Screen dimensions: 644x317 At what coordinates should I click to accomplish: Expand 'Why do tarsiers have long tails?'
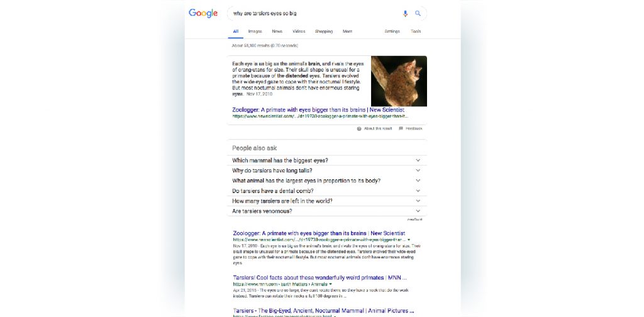pyautogui.click(x=327, y=171)
